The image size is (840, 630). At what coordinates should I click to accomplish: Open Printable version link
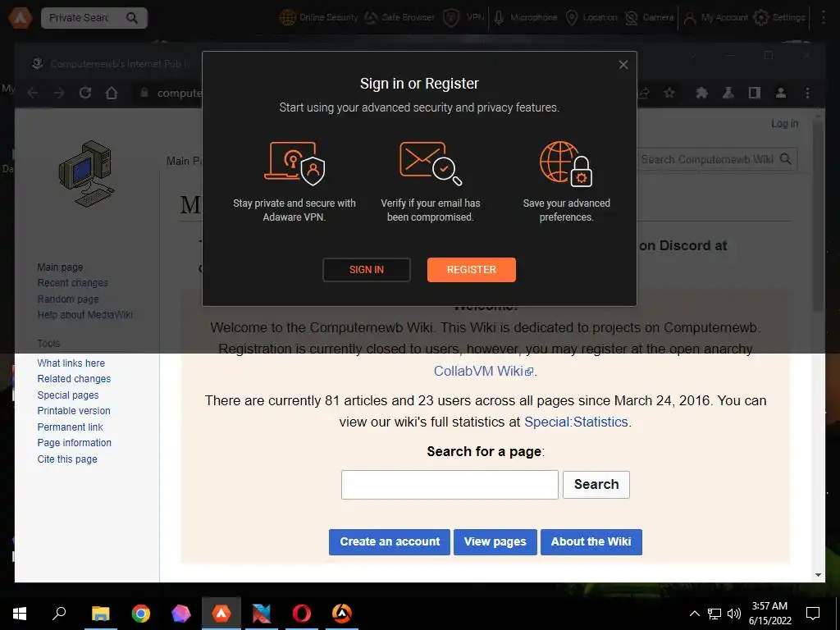(74, 411)
